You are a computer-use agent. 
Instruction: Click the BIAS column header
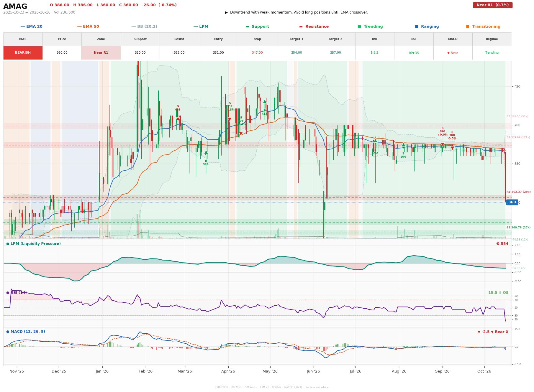click(23, 39)
